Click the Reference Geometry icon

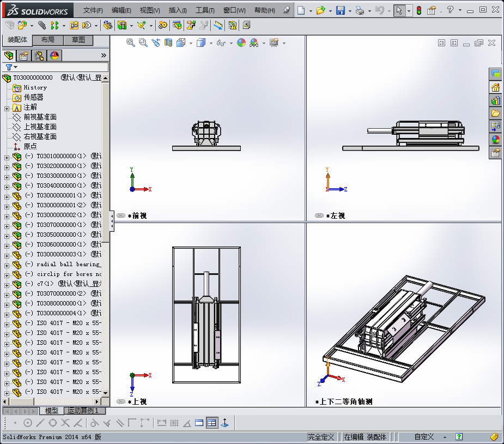pos(142,25)
